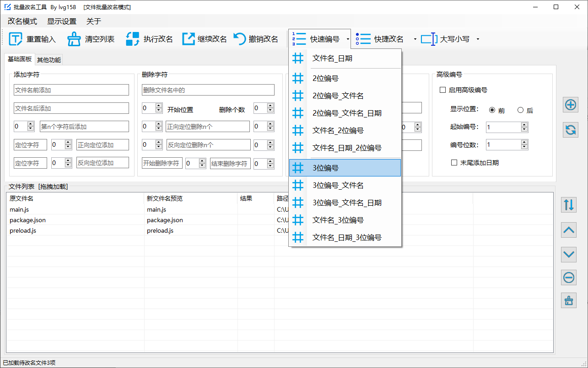
Task: Expand the 快捷改名 dropdown arrow
Action: pyautogui.click(x=415, y=39)
